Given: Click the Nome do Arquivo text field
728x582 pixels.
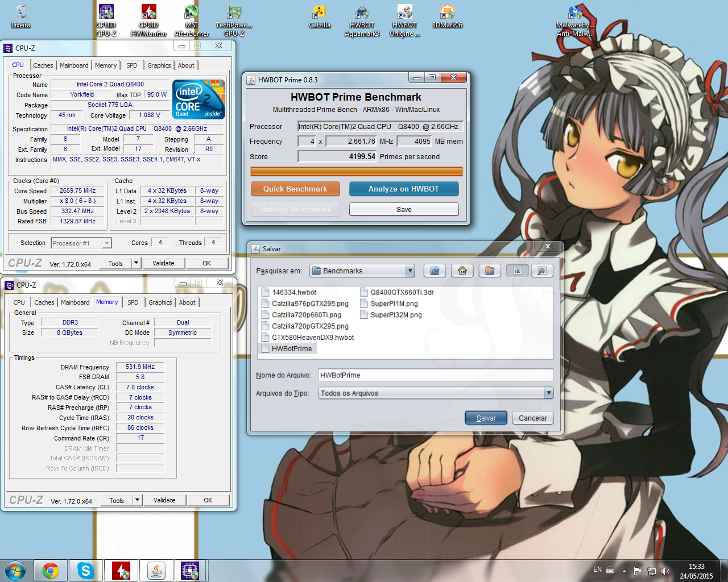Looking at the screenshot, I should pos(436,375).
